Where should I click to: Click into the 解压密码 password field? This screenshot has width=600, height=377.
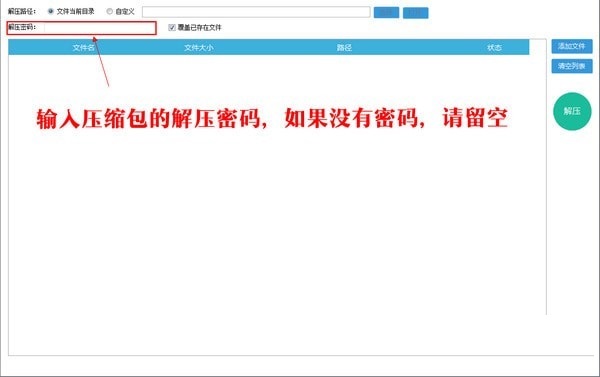(99, 28)
